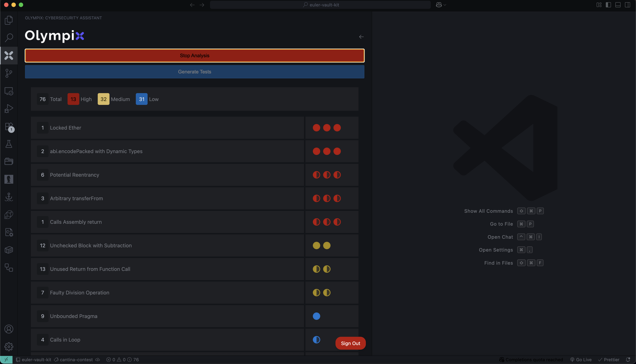The image size is (636, 364).
Task: Expand the Locked Ether finding
Action: point(167,128)
